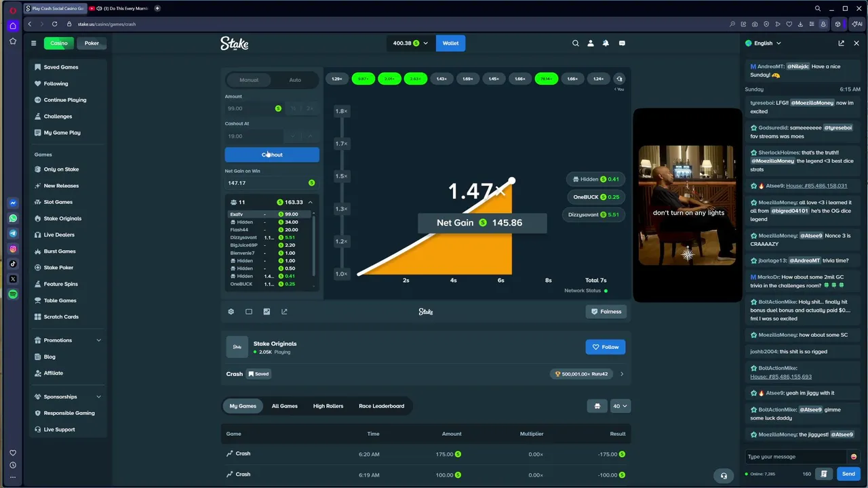Close the chat panel with X
Image resolution: width=868 pixels, height=488 pixels.
tap(856, 43)
